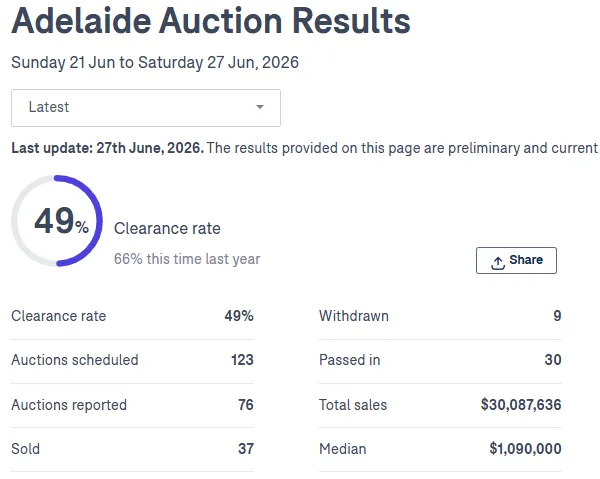This screenshot has height=479, width=600.
Task: Select the Auctions scheduled 123 value
Action: point(242,360)
